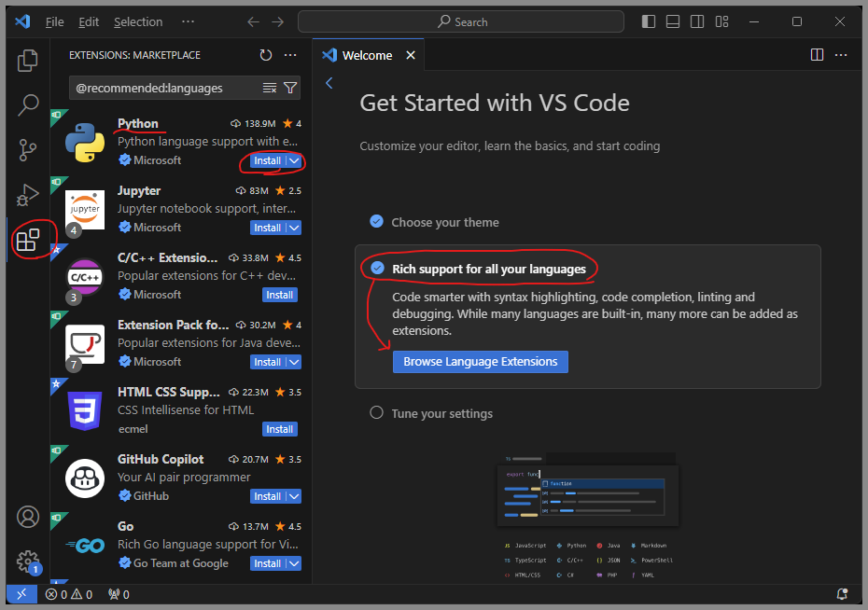Click the remote window status bar icon
Screen dimensions: 868x610
21,594
